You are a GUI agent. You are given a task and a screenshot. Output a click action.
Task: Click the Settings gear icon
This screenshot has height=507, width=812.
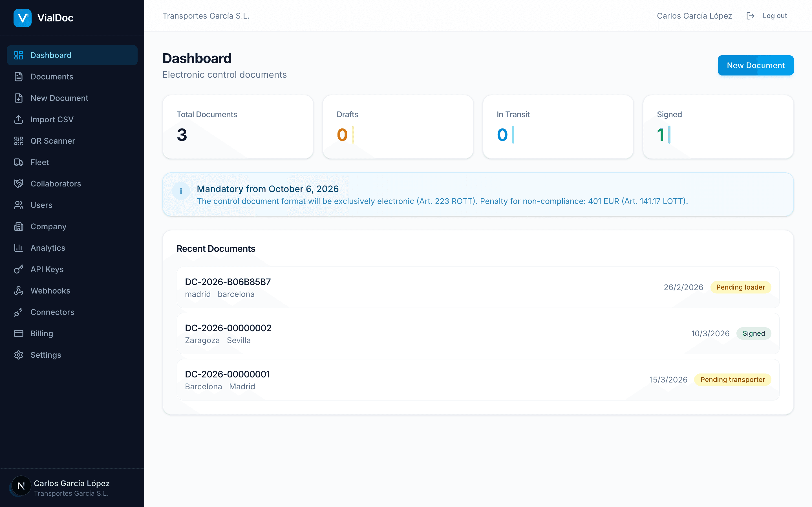(x=18, y=355)
